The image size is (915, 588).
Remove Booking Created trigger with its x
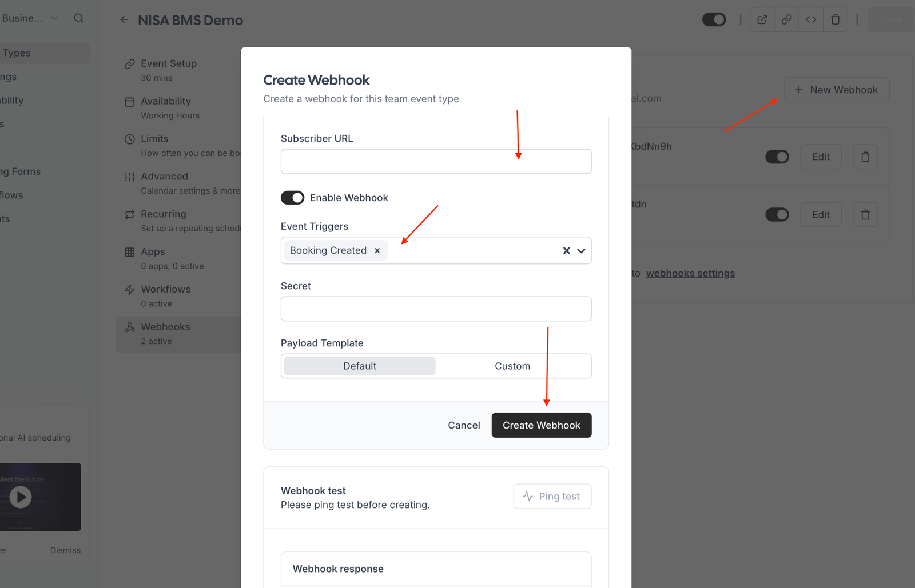pos(377,250)
